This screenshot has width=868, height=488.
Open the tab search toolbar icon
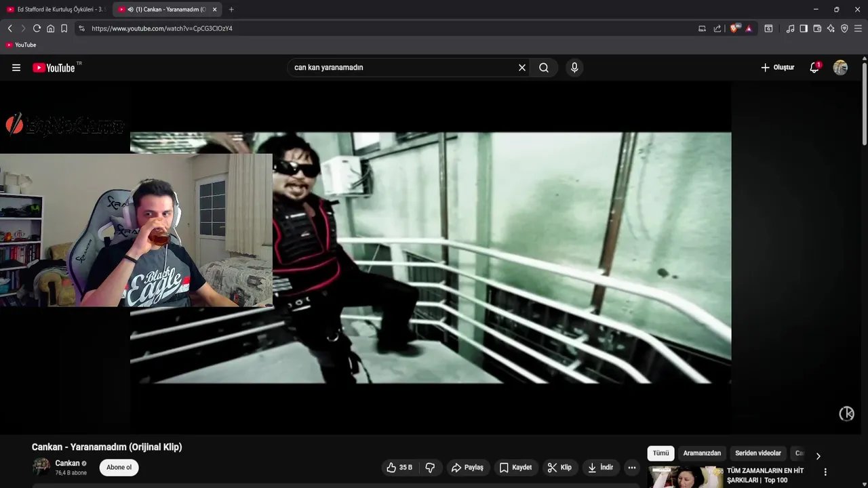[x=768, y=28]
